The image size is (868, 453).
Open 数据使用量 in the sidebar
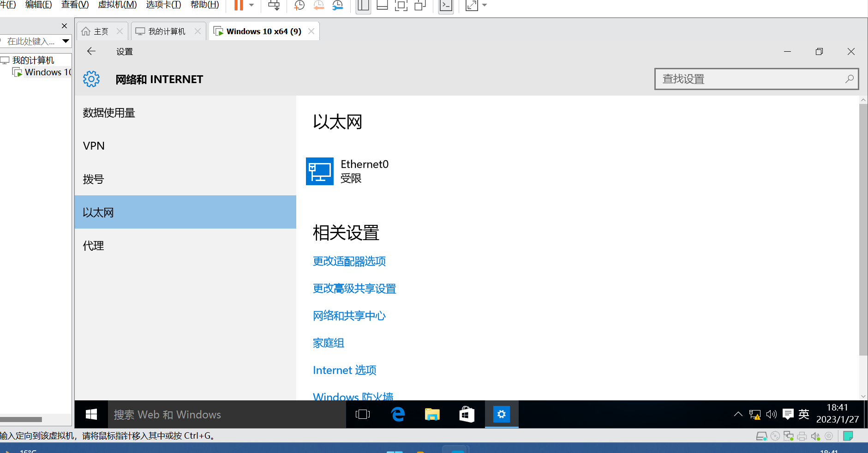point(186,113)
